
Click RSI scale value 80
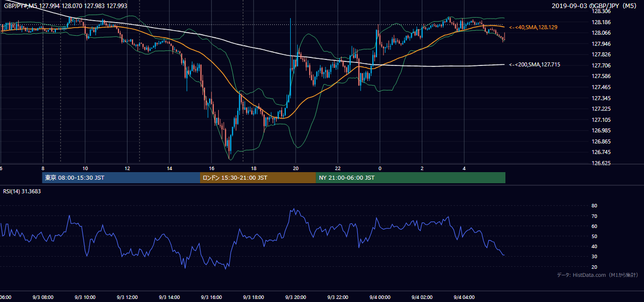(594, 206)
